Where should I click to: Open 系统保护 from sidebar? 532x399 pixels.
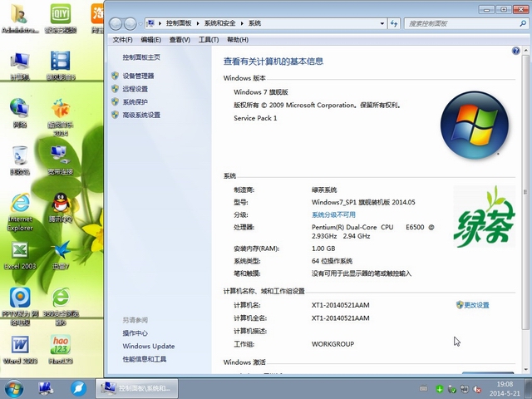point(135,101)
